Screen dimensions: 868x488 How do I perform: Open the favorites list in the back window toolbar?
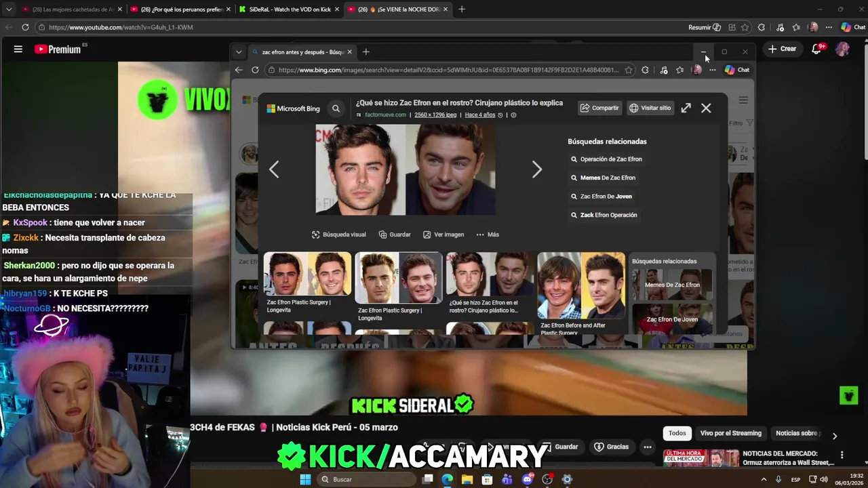tap(797, 27)
